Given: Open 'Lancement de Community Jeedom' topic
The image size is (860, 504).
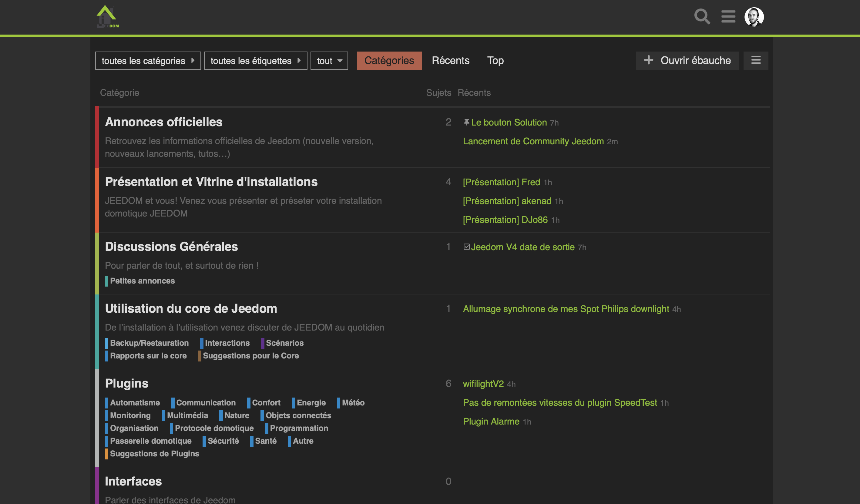Looking at the screenshot, I should [533, 141].
